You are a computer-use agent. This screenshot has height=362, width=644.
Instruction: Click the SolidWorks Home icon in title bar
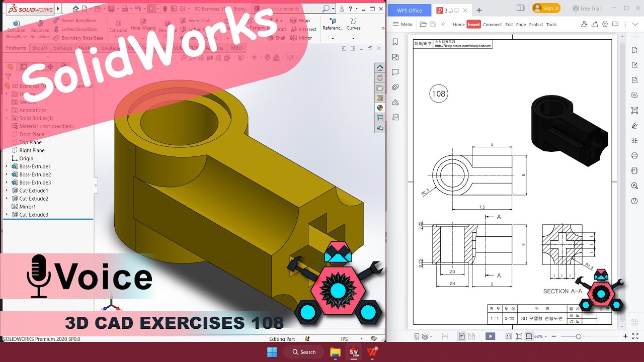coord(76,9)
